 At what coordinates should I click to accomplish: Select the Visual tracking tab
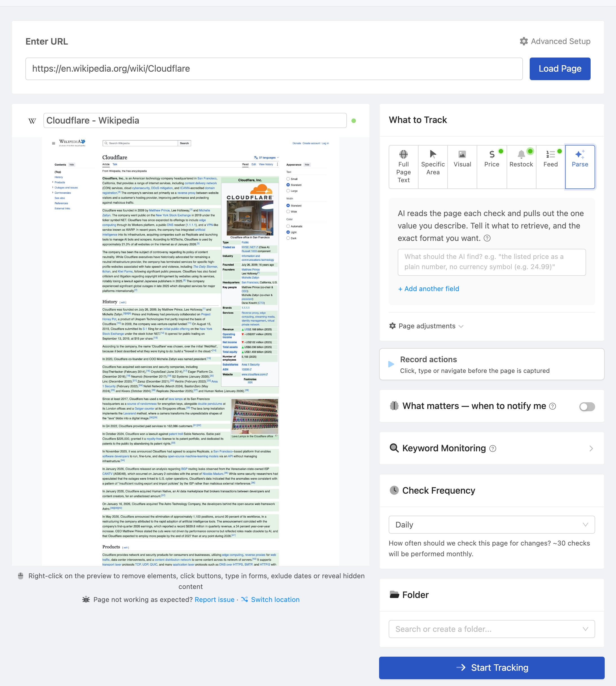[x=462, y=167]
